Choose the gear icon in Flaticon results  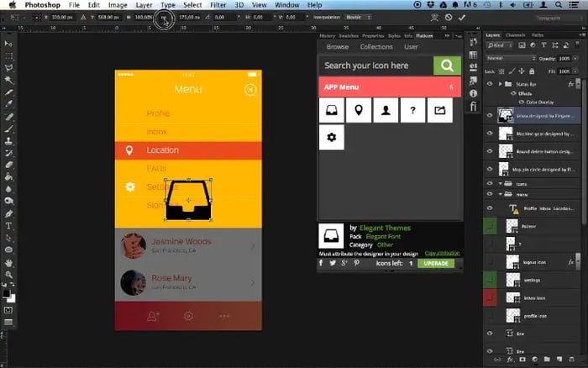pos(332,137)
